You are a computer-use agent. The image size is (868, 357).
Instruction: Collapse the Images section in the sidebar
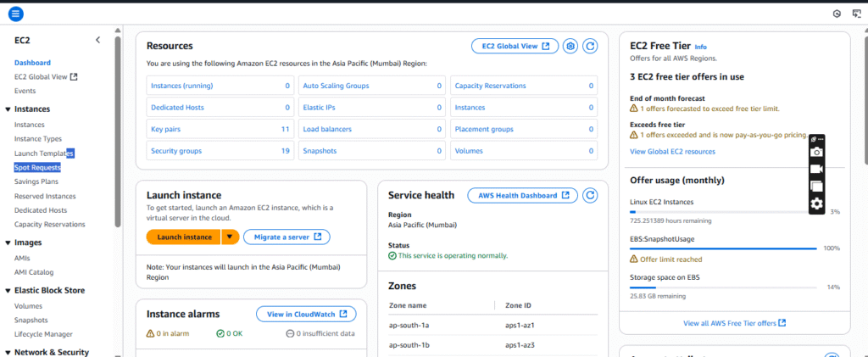[8, 243]
